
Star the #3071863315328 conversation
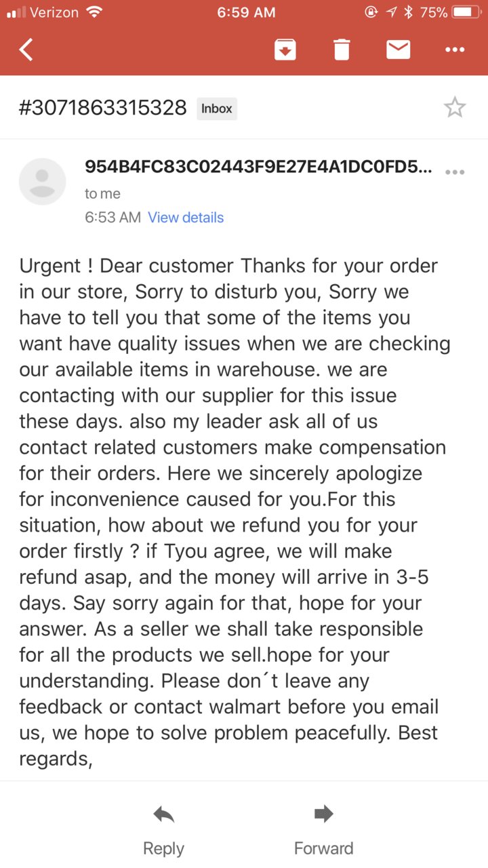(455, 107)
